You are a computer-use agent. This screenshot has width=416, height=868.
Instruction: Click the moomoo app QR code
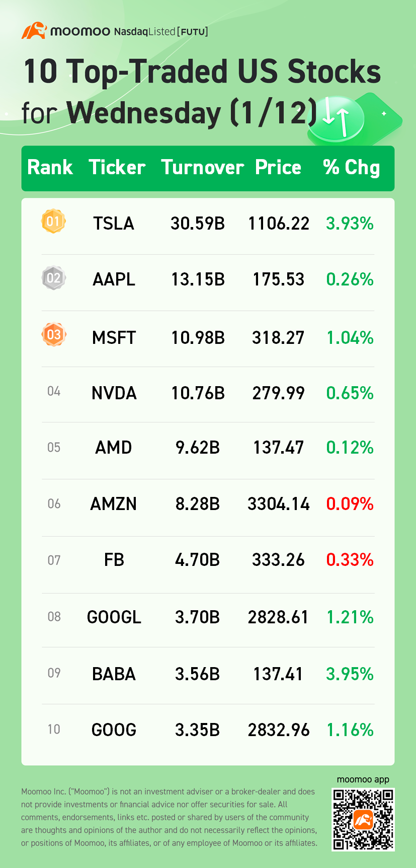click(363, 819)
